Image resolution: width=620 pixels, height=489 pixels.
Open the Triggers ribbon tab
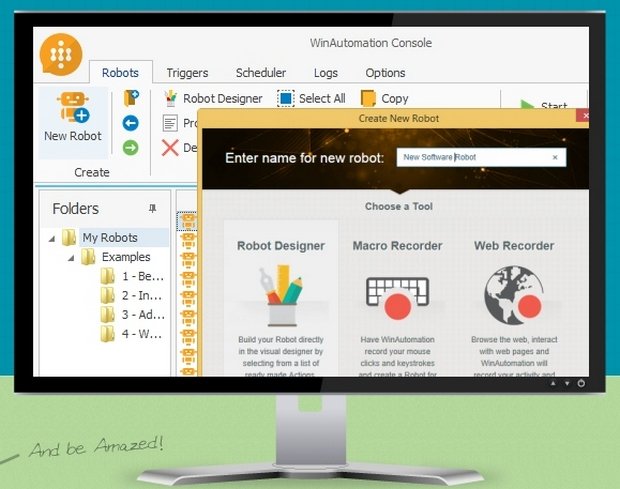click(x=187, y=73)
